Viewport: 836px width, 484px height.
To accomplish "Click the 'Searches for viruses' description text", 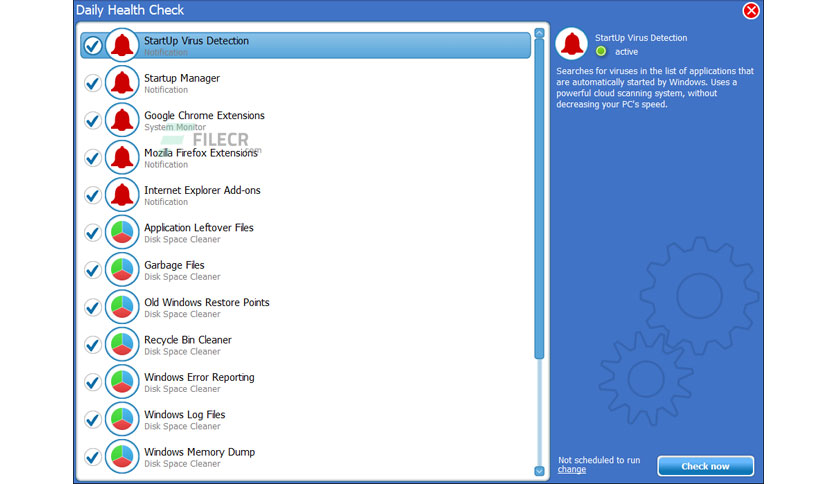I will (655, 87).
